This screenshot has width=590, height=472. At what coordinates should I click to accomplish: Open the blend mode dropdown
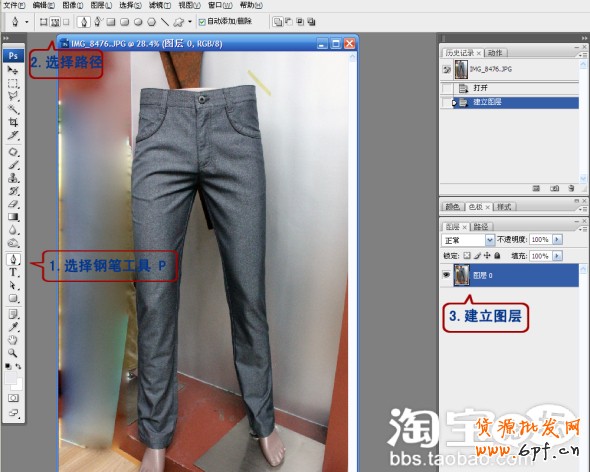click(x=468, y=240)
